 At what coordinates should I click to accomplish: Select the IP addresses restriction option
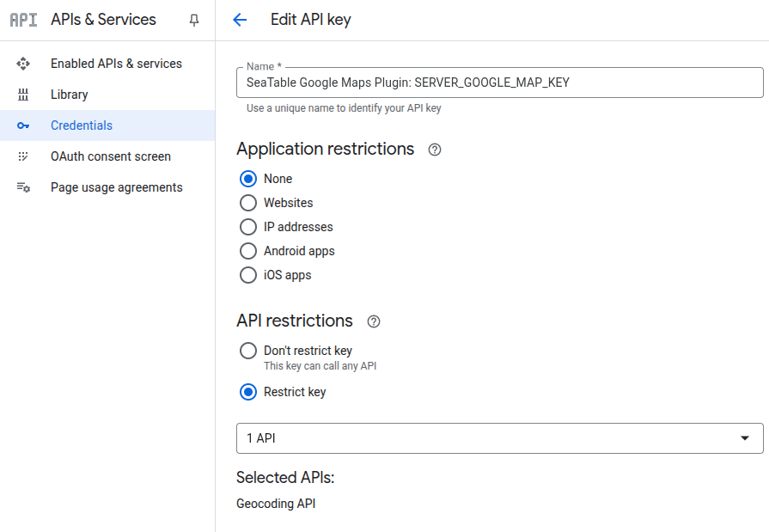pyautogui.click(x=248, y=227)
